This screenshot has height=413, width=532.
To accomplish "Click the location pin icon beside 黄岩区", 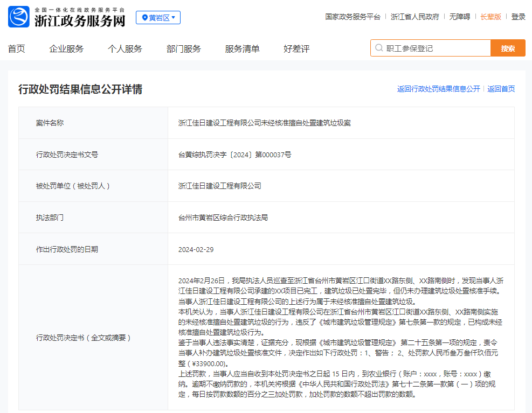I will click(144, 18).
